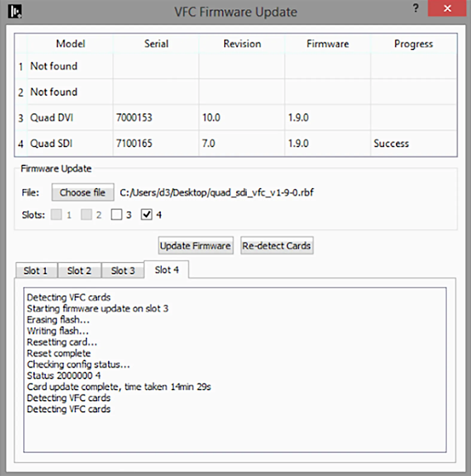Select the Slot 3 tab

123,271
